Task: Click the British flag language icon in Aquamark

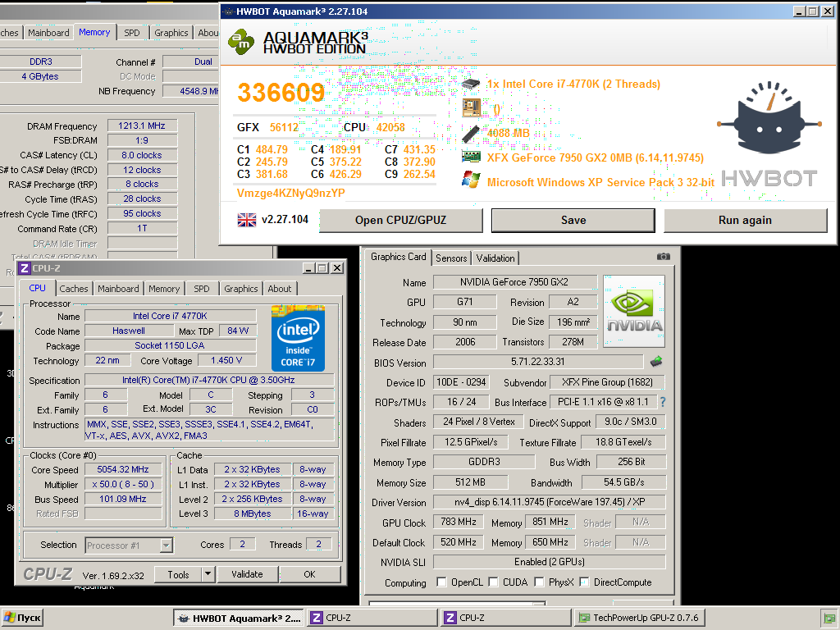Action: (246, 220)
